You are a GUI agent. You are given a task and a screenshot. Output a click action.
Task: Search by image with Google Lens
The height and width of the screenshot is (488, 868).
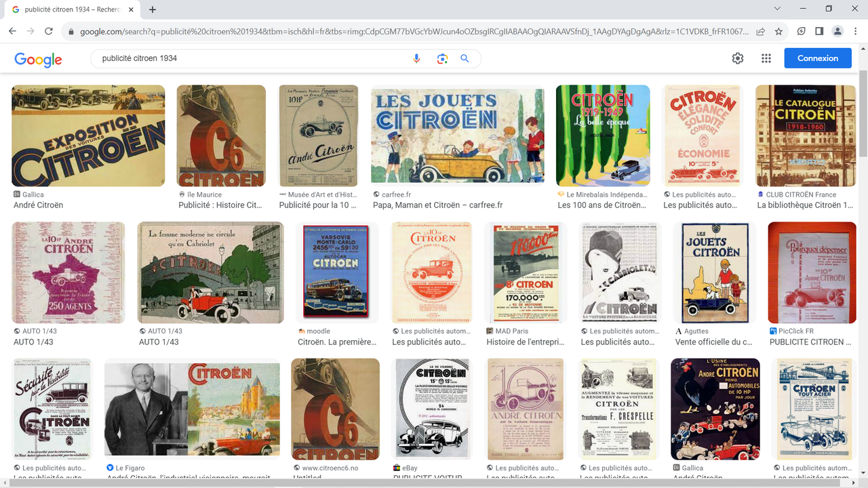tap(442, 58)
